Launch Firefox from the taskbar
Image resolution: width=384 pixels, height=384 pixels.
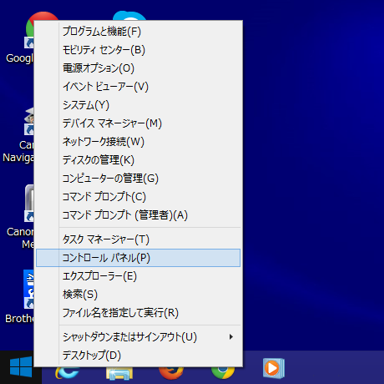[171, 373]
